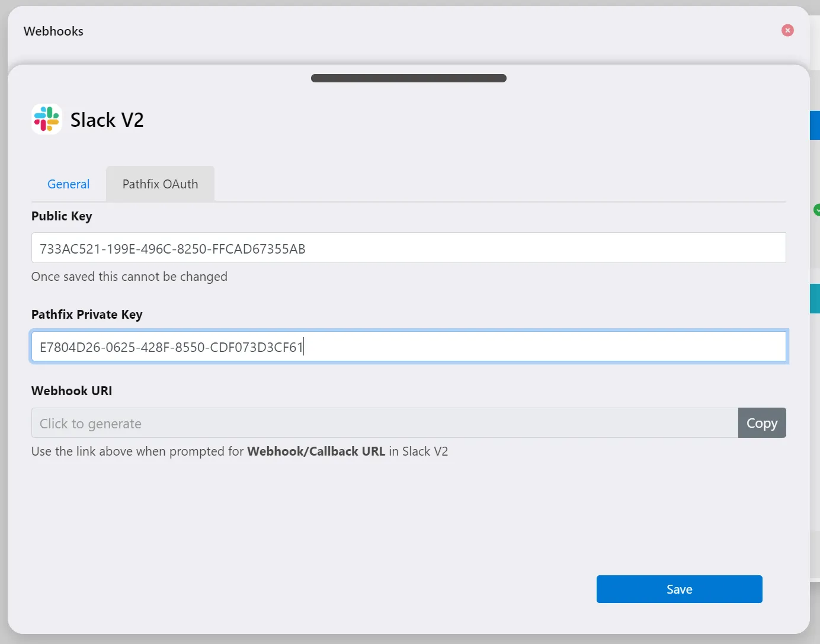Click the "Webhook/Callback URL" bold text
Viewport: 820px width, 644px height.
316,451
